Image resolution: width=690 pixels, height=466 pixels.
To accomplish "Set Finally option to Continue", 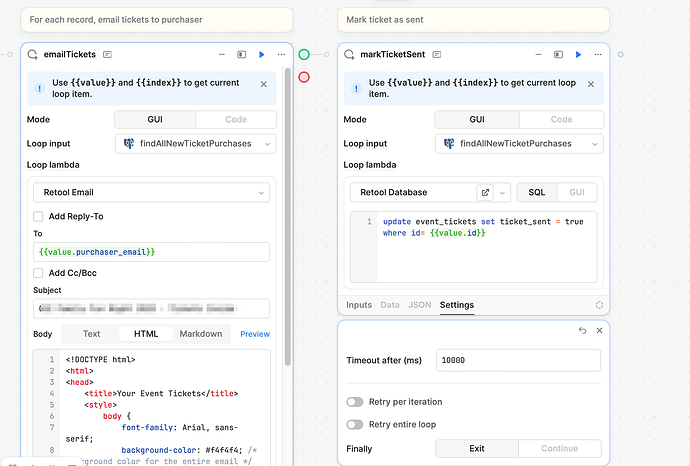I will (559, 448).
